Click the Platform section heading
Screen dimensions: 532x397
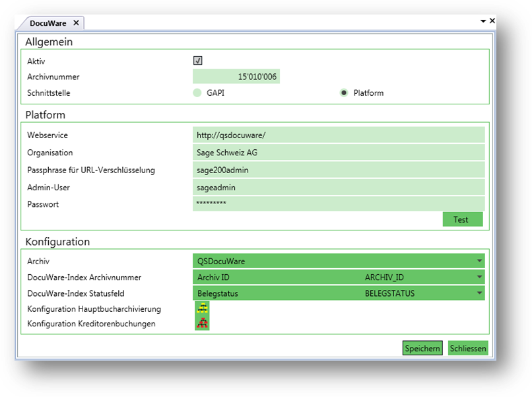click(45, 115)
